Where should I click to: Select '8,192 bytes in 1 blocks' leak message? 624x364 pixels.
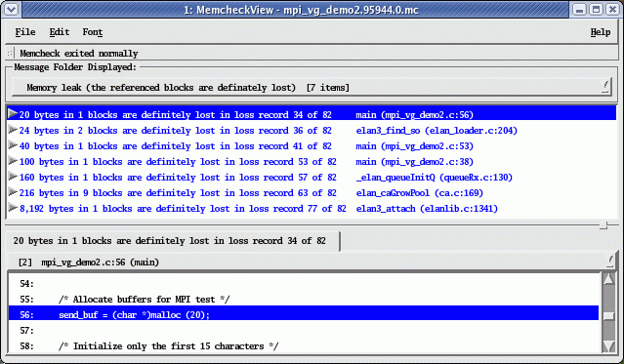[x=183, y=209]
